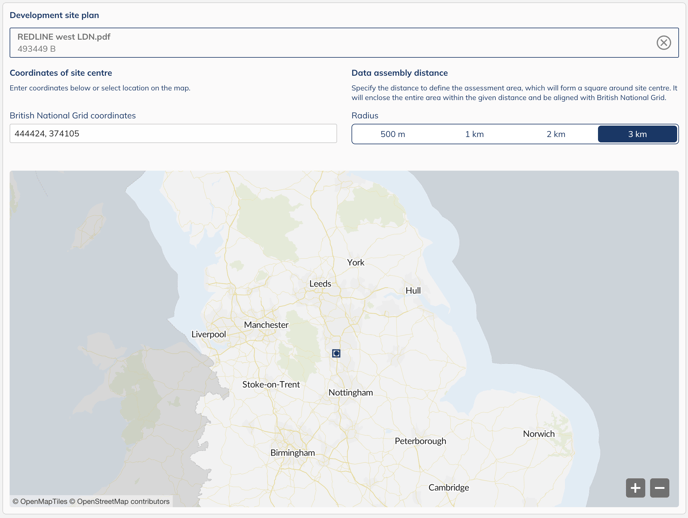
Task: Remove the uploaded REDLINE west LDN.pdf file
Action: pyautogui.click(x=663, y=43)
